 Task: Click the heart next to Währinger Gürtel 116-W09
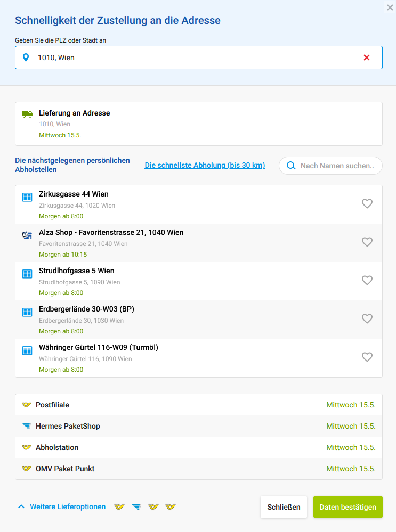click(x=367, y=357)
